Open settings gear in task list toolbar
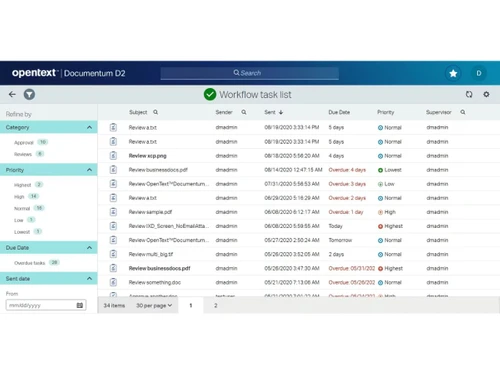Image resolution: width=500 pixels, height=375 pixels. coord(486,94)
